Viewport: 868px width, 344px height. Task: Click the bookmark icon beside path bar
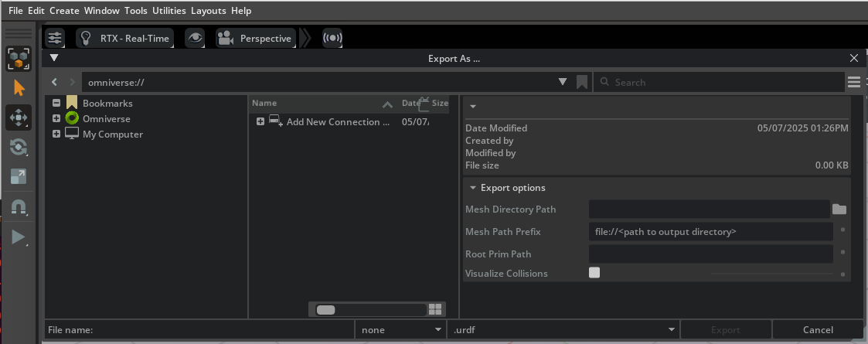(x=582, y=82)
